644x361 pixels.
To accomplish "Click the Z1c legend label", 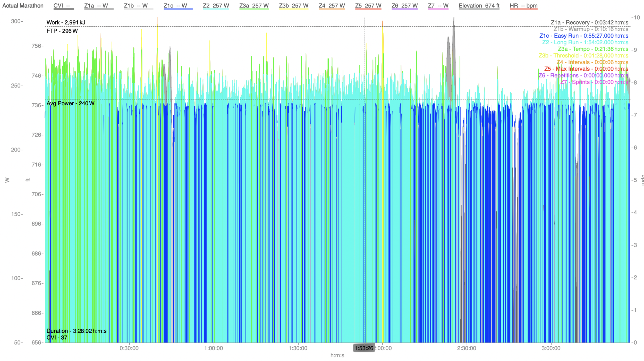I will tap(178, 6).
